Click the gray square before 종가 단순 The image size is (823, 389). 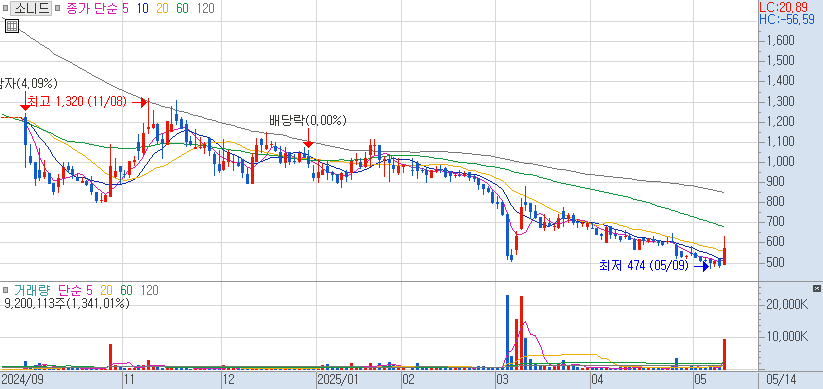(57, 8)
